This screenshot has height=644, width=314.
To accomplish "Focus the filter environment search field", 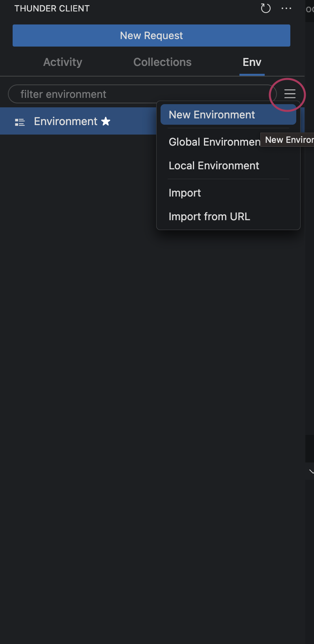I will pos(142,94).
